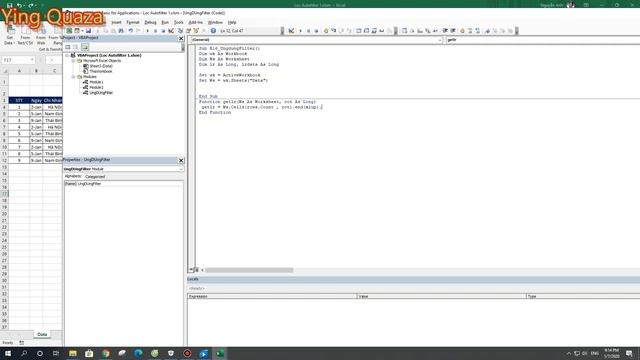Click View Code icon in Project pane
The height and width of the screenshot is (360, 640).
click(x=68, y=47)
